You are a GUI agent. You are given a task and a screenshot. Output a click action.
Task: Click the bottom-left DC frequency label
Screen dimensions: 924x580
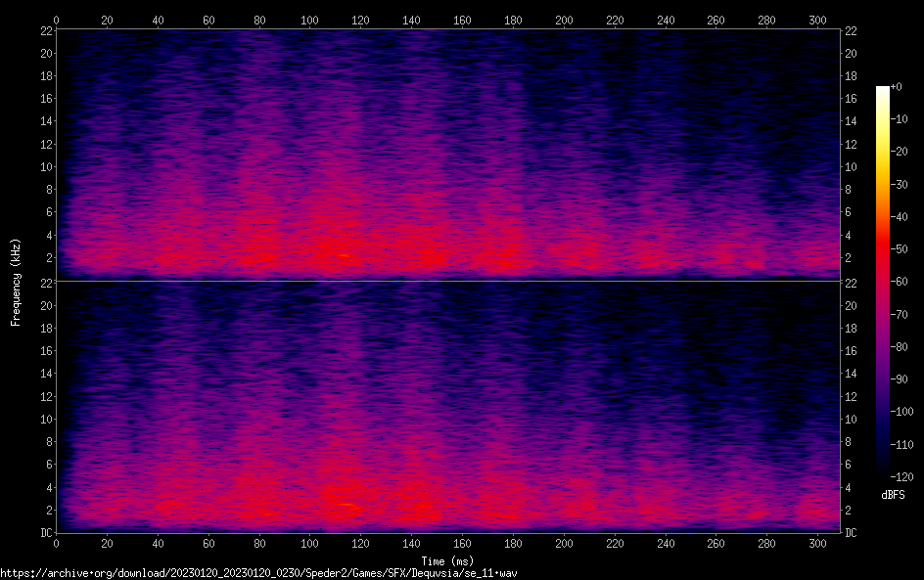pos(45,533)
